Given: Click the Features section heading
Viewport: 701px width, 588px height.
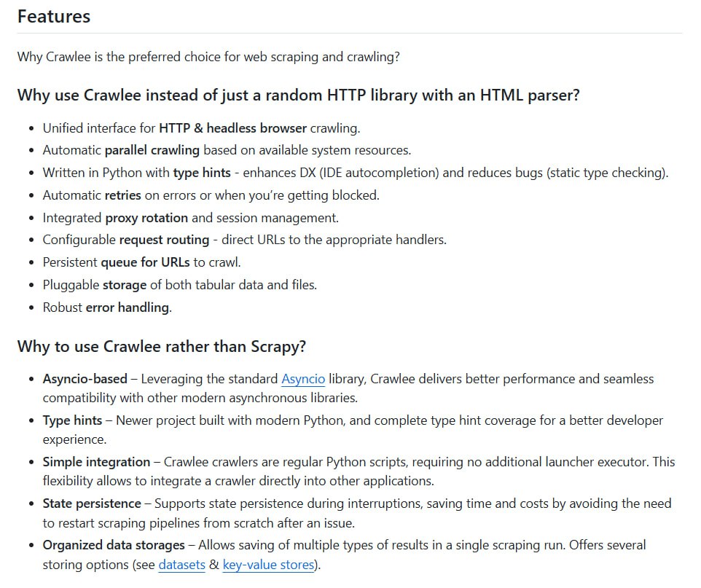Looking at the screenshot, I should (54, 17).
